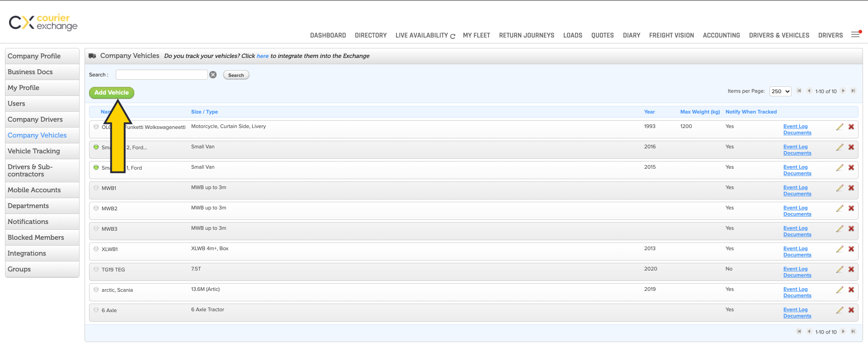Edit the MWB2 vehicle
The image size is (868, 361).
[x=840, y=209]
